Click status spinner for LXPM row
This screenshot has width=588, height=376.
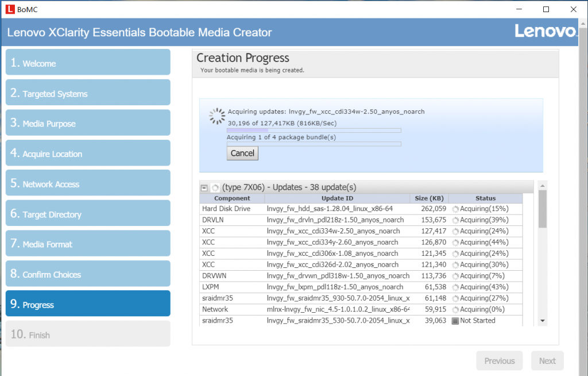(455, 287)
